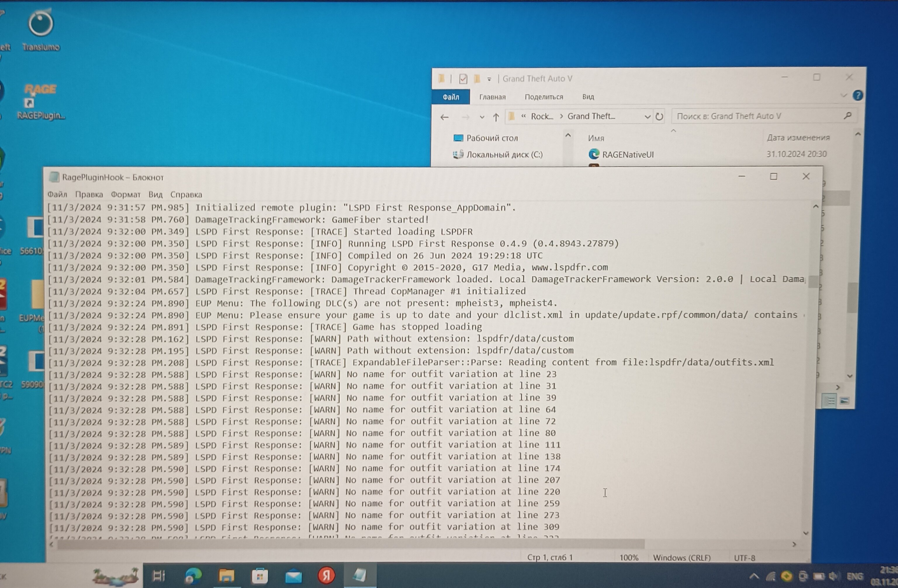Switch to details view in Explorer
The height and width of the screenshot is (588, 898).
829,401
